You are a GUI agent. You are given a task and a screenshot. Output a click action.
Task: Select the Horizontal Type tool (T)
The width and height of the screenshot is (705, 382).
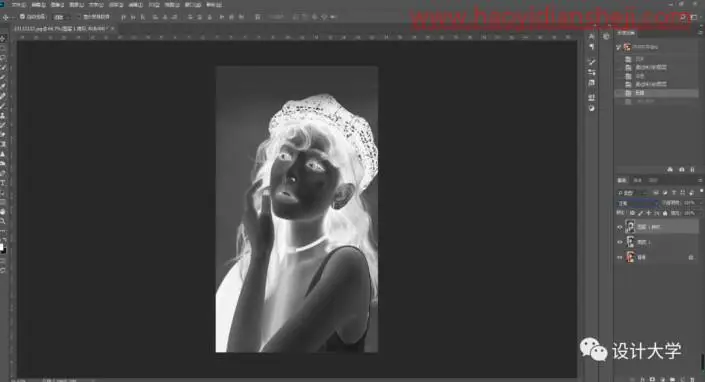[3, 183]
